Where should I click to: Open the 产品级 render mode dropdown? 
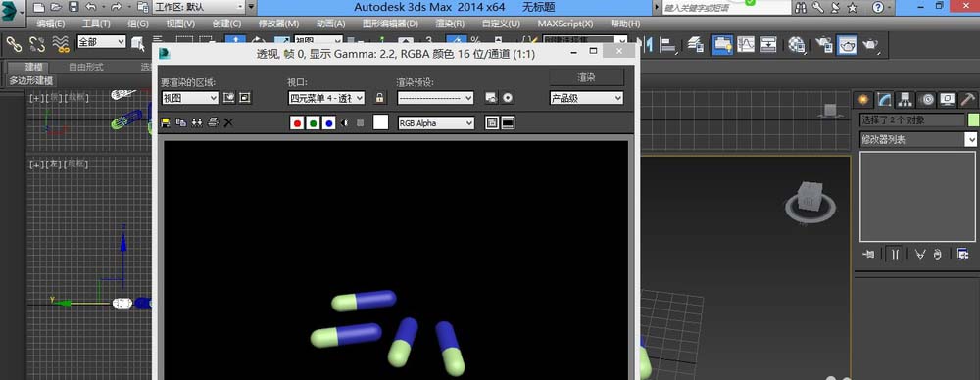tap(586, 98)
